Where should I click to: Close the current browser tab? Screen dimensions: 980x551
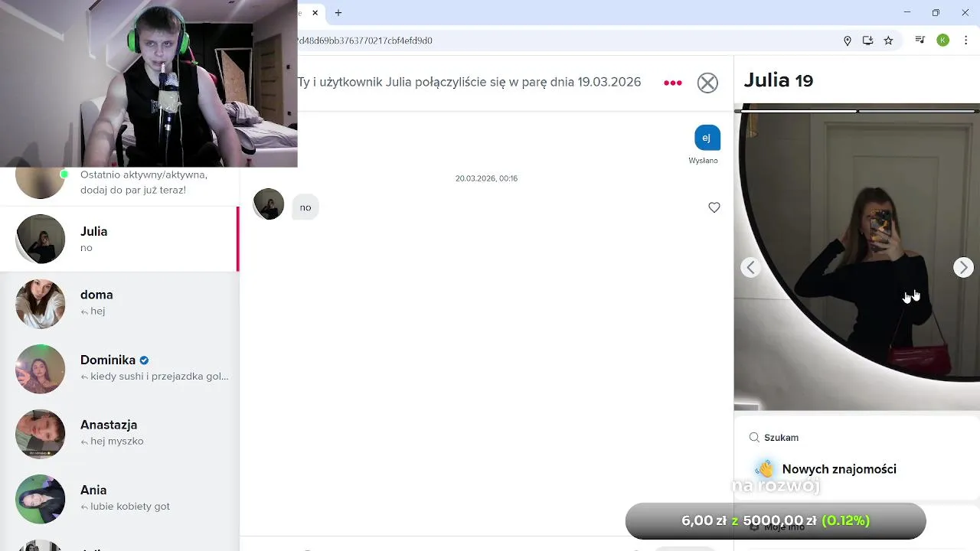(315, 13)
